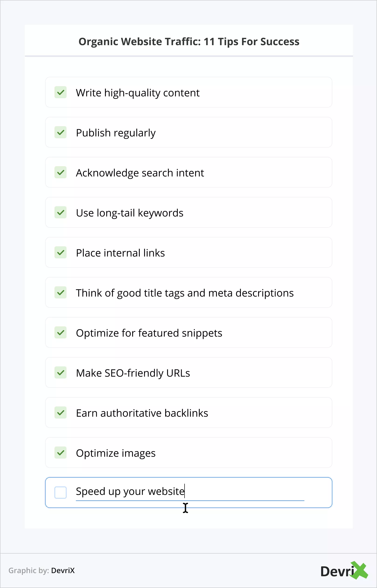The height and width of the screenshot is (588, 377).
Task: Toggle checkbox for title tags and meta descriptions
Action: (x=61, y=293)
